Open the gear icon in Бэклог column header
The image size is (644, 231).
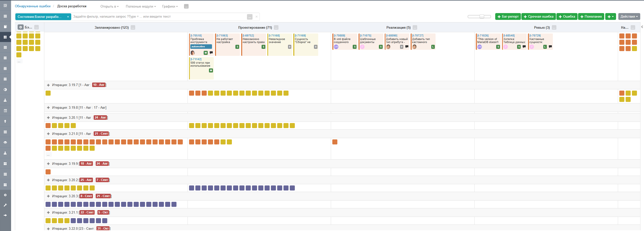coord(21,27)
